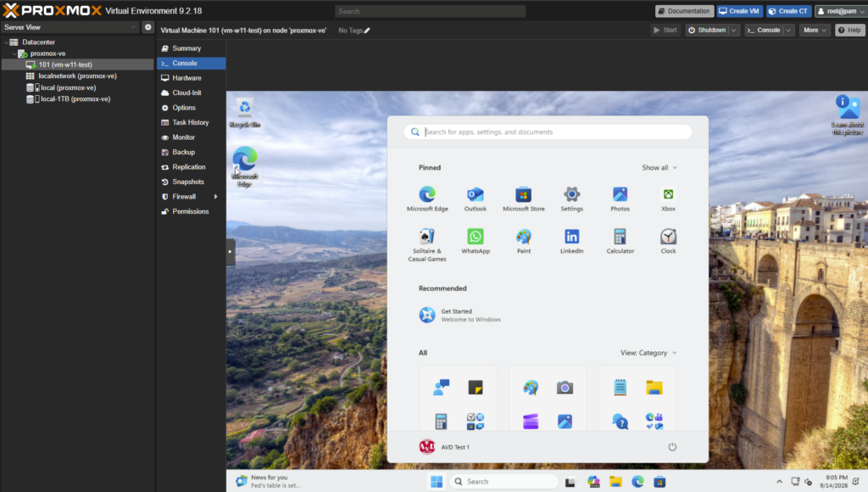The image size is (868, 492).
Task: Open Task View on the taskbar
Action: click(x=570, y=482)
